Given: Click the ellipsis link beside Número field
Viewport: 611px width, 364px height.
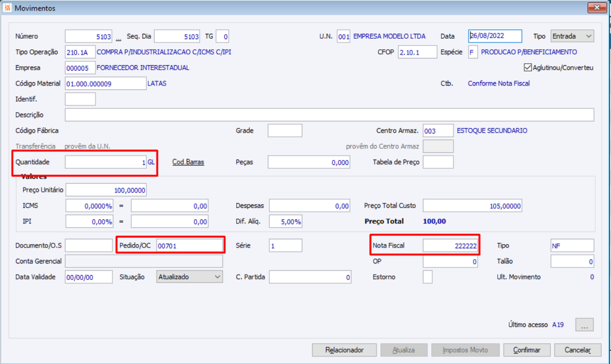Looking at the screenshot, I should (x=118, y=38).
